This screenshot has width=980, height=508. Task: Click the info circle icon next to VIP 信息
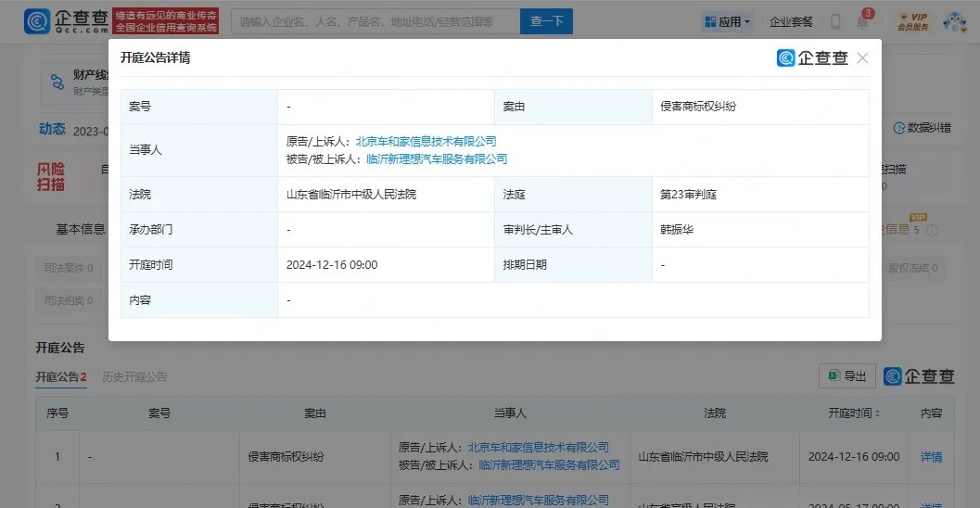pyautogui.click(x=932, y=230)
